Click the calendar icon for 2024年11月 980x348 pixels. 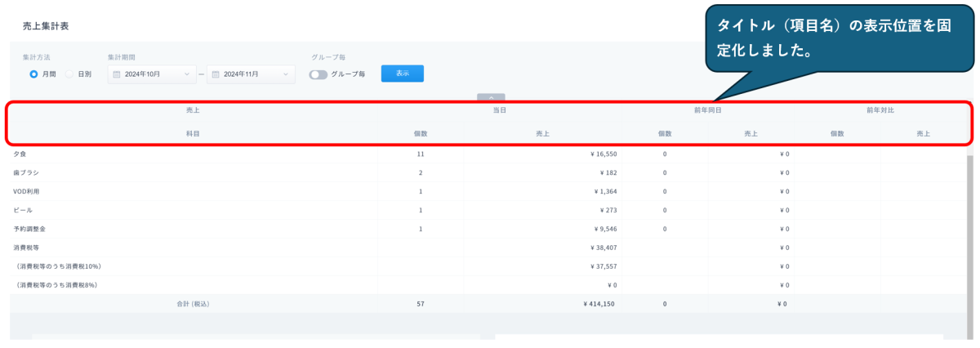pyautogui.click(x=216, y=74)
